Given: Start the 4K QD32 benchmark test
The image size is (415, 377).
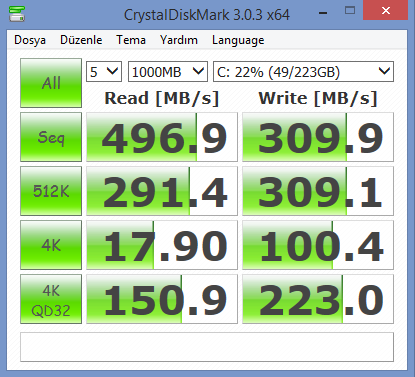Looking at the screenshot, I should (51, 299).
